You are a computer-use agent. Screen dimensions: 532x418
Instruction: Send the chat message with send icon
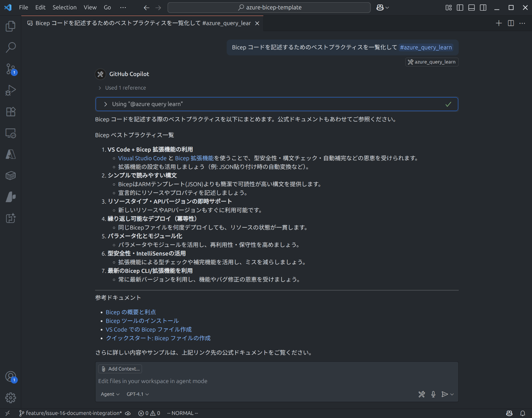[x=445, y=394]
